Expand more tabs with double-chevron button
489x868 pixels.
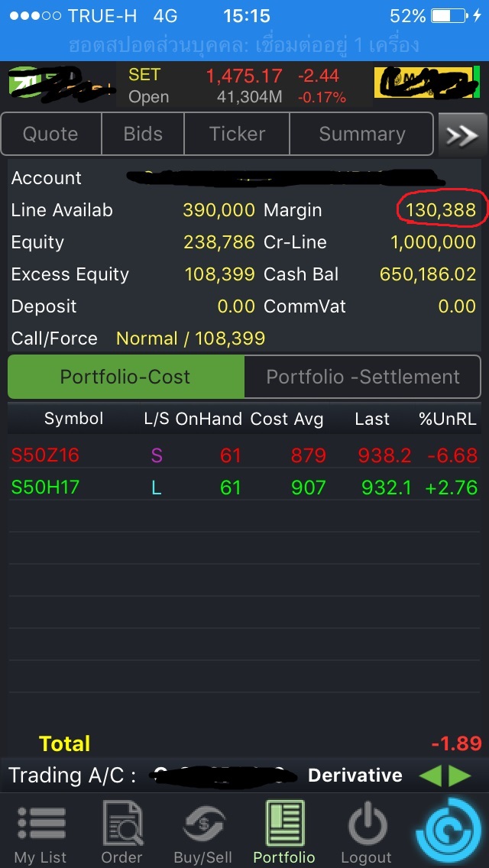[x=461, y=134]
